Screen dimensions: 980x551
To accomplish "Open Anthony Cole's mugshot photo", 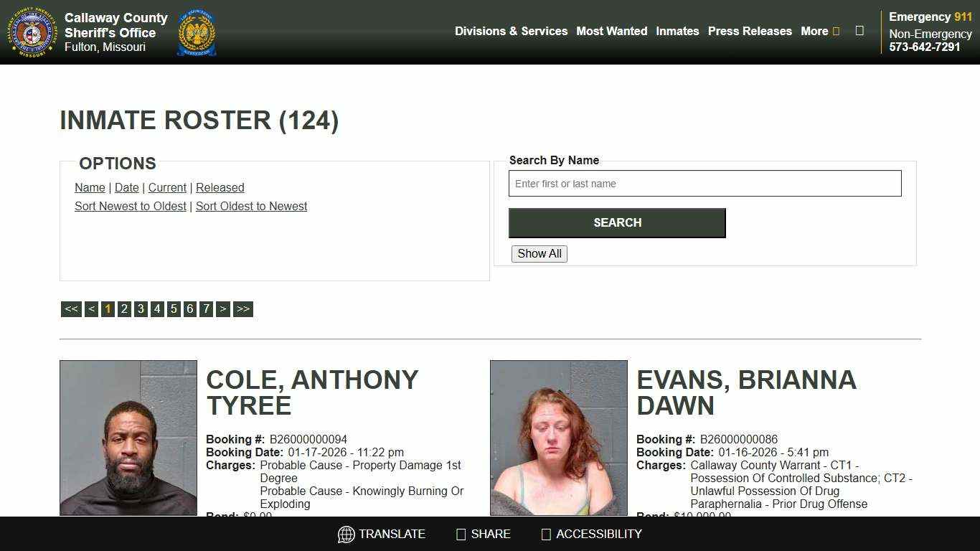I will coord(128,438).
